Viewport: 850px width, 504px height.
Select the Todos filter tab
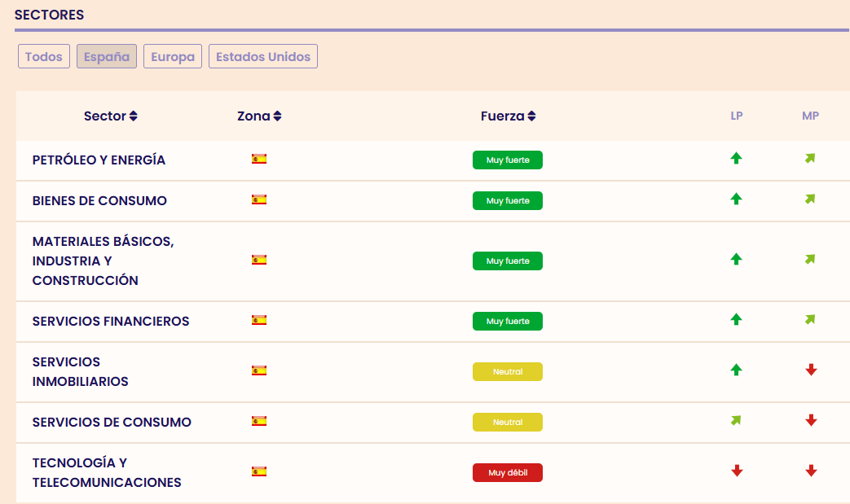point(44,57)
